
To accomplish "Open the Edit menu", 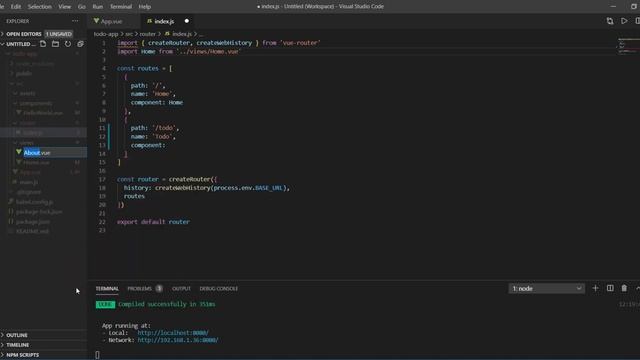I will click(16, 7).
